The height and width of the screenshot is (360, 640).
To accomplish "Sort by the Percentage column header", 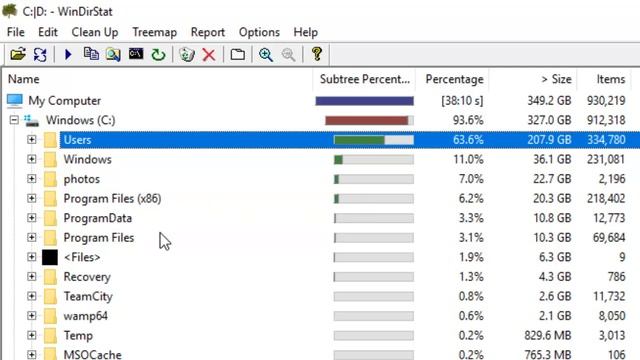I will point(452,79).
